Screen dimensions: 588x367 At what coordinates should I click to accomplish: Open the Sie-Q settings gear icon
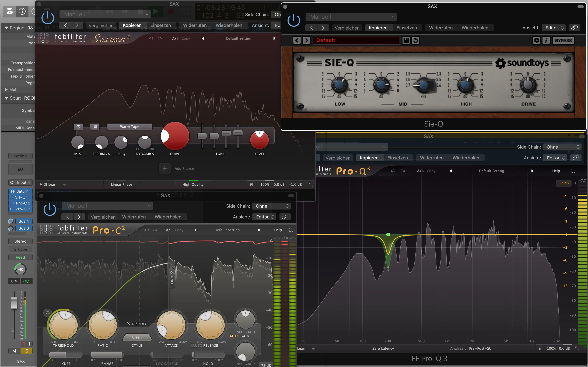tap(537, 40)
